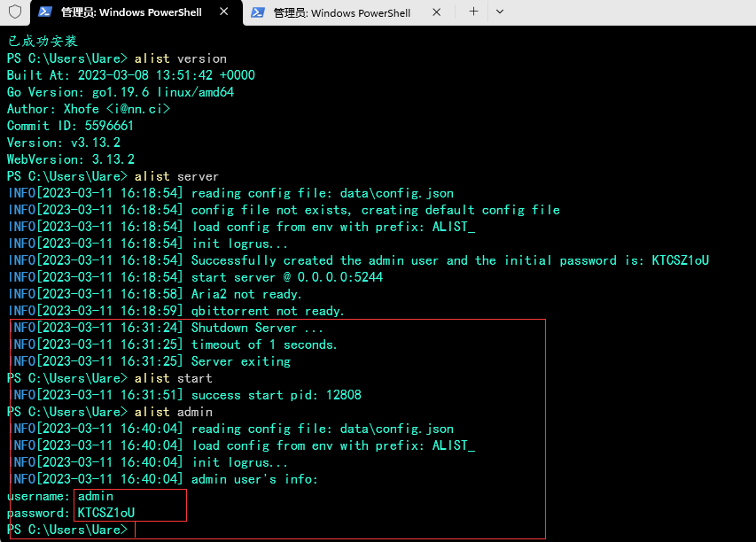Click the PowerShell icon on the active tab
The height and width of the screenshot is (542, 756).
(43, 12)
